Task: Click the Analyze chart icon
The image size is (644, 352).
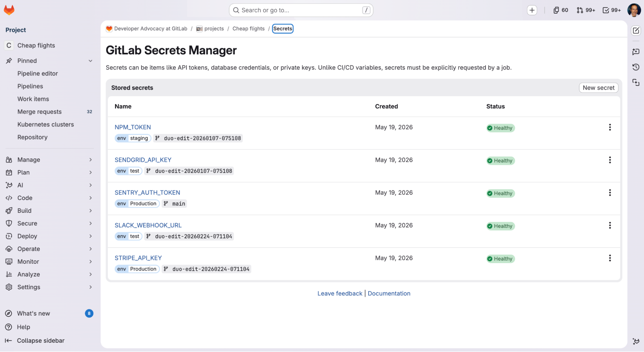Action: pyautogui.click(x=9, y=274)
